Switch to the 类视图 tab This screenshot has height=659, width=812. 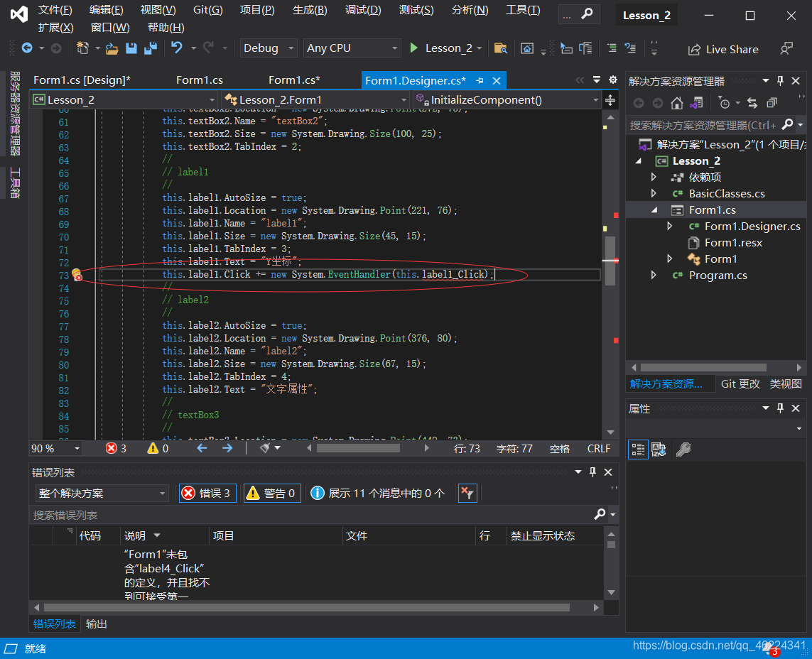click(786, 383)
